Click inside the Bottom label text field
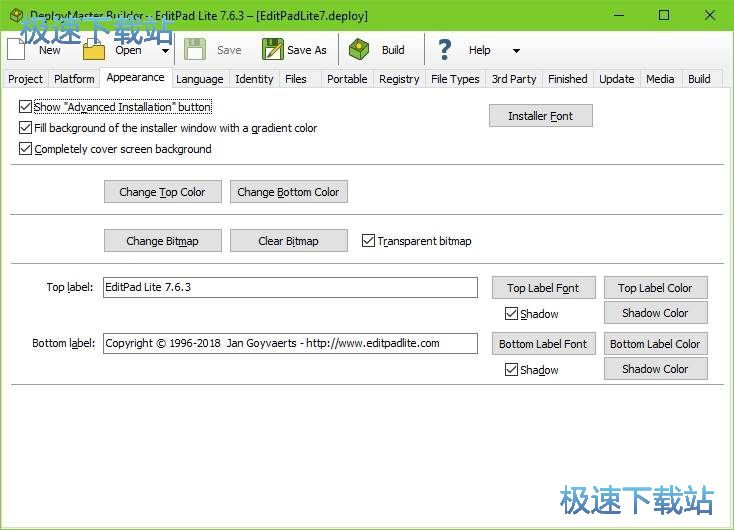 click(x=290, y=344)
